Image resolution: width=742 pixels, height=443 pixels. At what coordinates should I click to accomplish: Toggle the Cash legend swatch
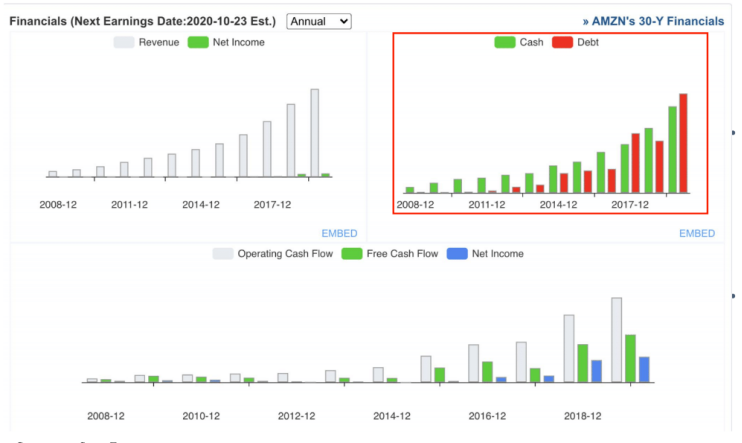(504, 42)
